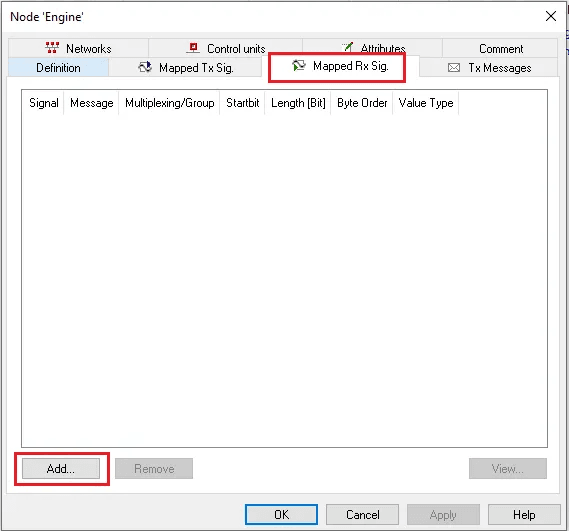
Task: Click the Startbit column header
Action: point(242,103)
